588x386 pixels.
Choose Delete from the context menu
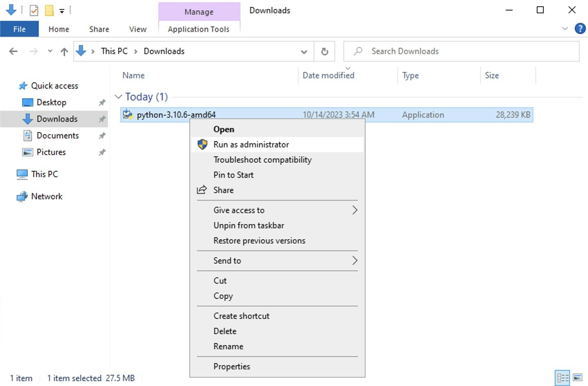pyautogui.click(x=277, y=331)
